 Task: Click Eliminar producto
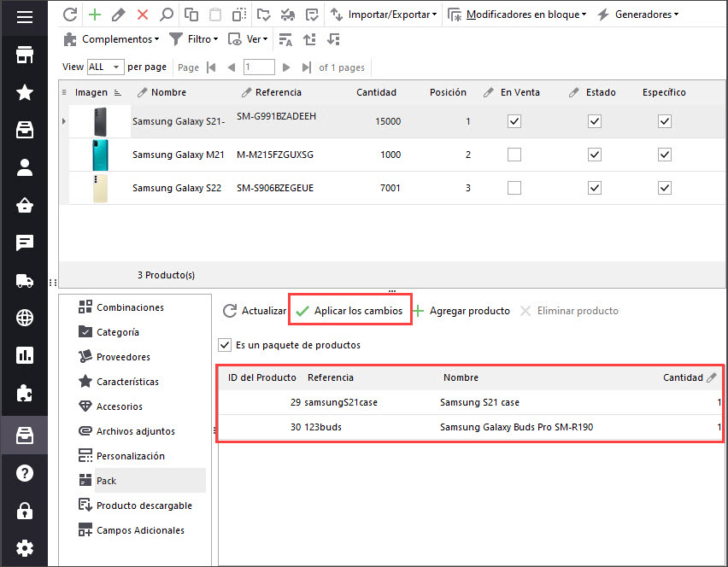pos(569,311)
